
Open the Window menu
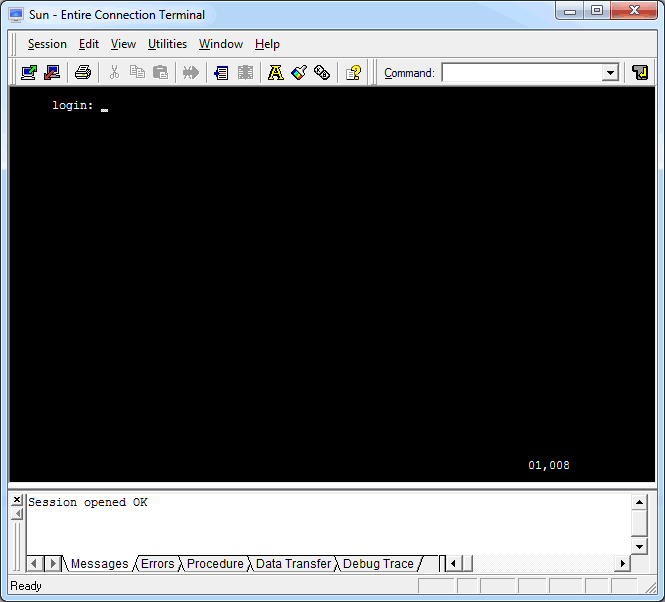point(221,44)
